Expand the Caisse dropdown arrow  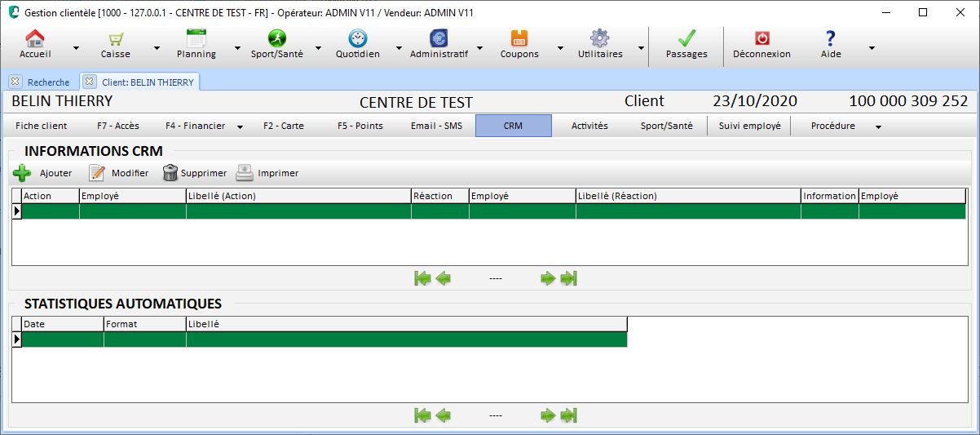(x=157, y=48)
